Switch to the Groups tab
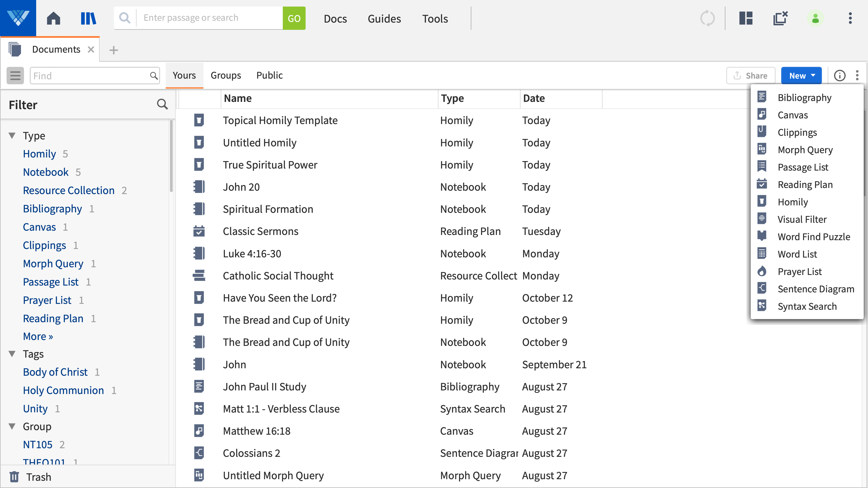 point(226,75)
